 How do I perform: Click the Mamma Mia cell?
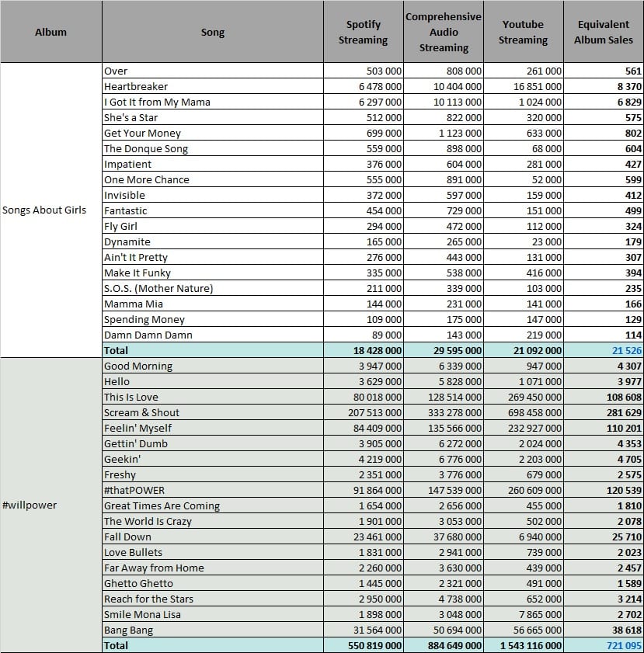tap(212, 304)
